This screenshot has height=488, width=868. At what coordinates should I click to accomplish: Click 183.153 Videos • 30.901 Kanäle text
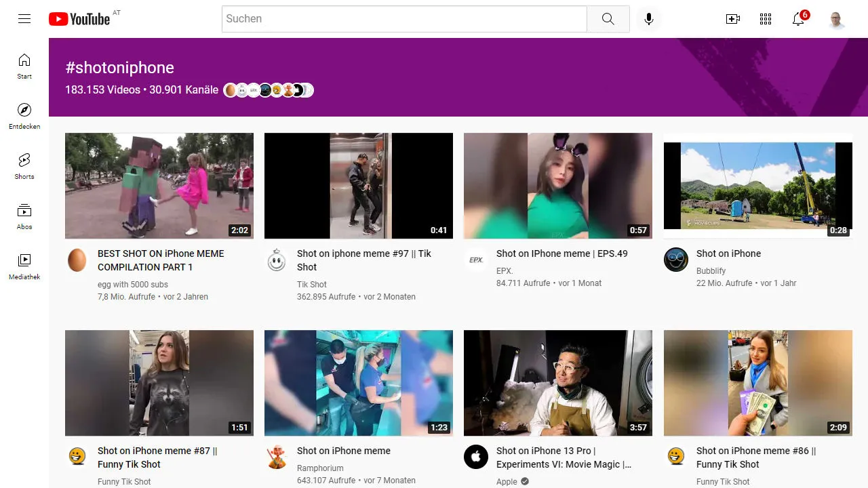tap(142, 89)
